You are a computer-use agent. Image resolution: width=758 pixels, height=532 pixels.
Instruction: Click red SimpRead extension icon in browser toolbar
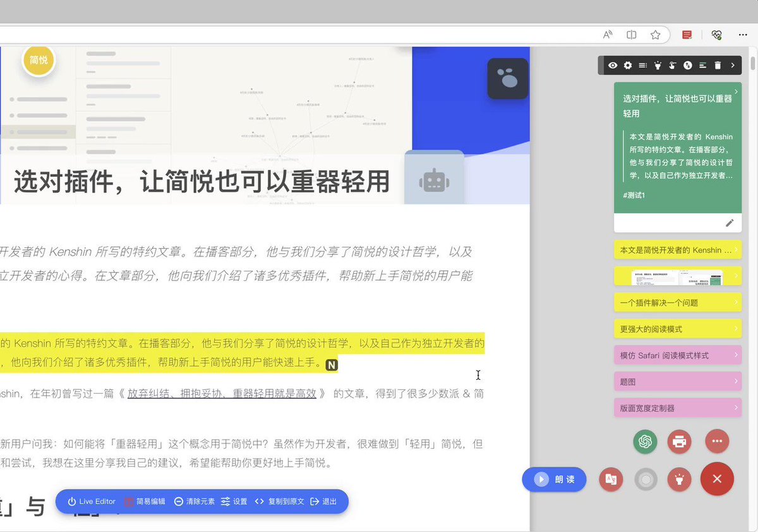[x=687, y=35]
